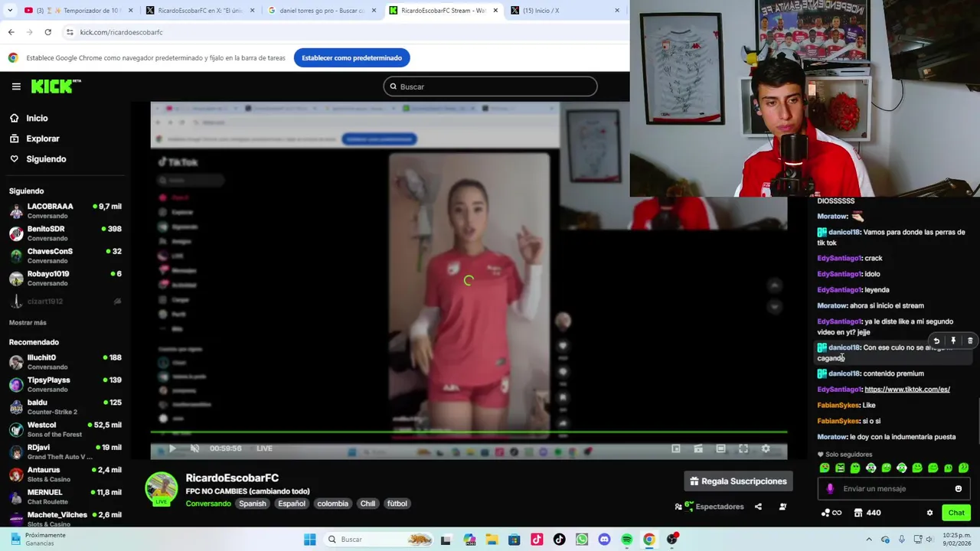Click the purple microphone icon in chat
This screenshot has width=980, height=551.
pos(830,489)
